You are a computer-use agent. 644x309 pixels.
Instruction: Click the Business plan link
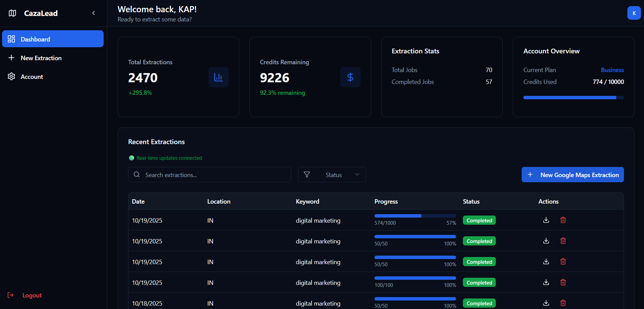(x=612, y=70)
